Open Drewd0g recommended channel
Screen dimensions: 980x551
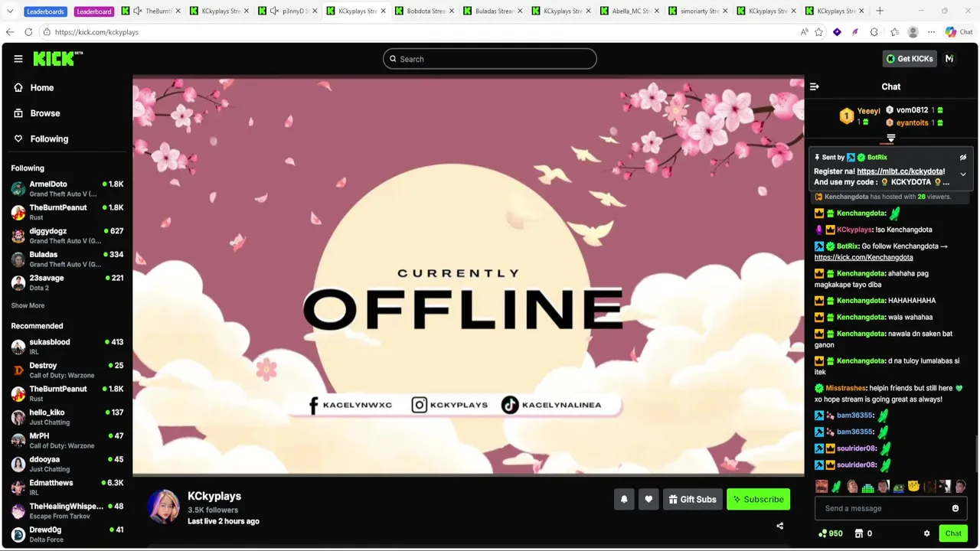point(67,534)
